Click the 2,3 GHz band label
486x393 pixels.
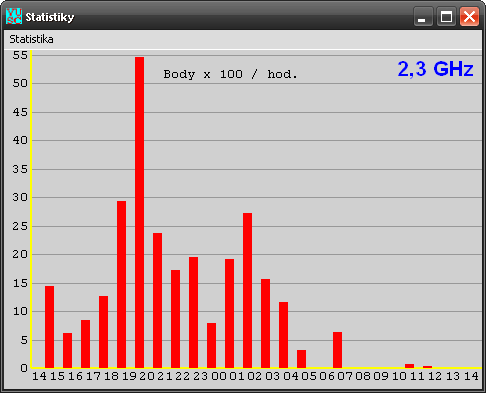click(x=435, y=69)
